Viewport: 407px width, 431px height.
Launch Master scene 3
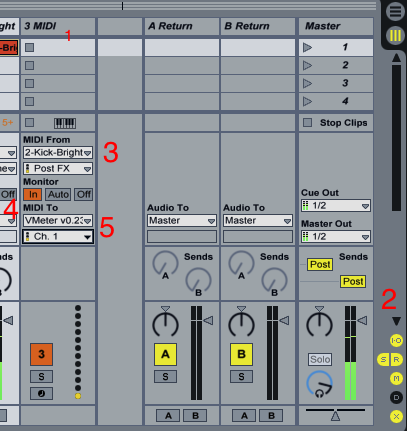tap(307, 83)
